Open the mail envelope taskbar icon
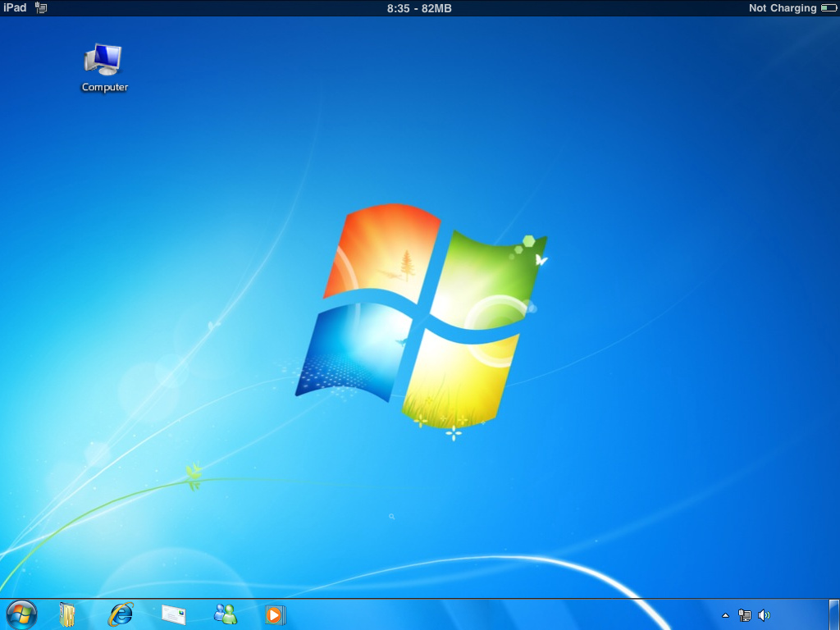This screenshot has height=630, width=840. pos(174,615)
